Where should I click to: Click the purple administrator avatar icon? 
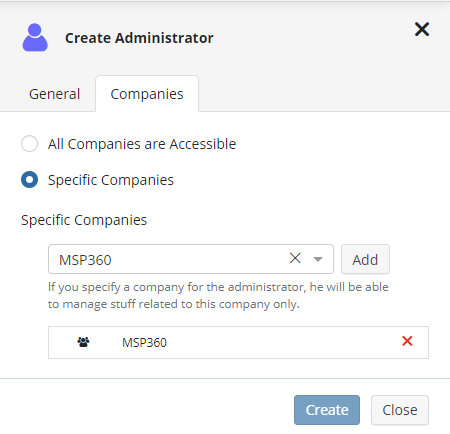coord(35,37)
